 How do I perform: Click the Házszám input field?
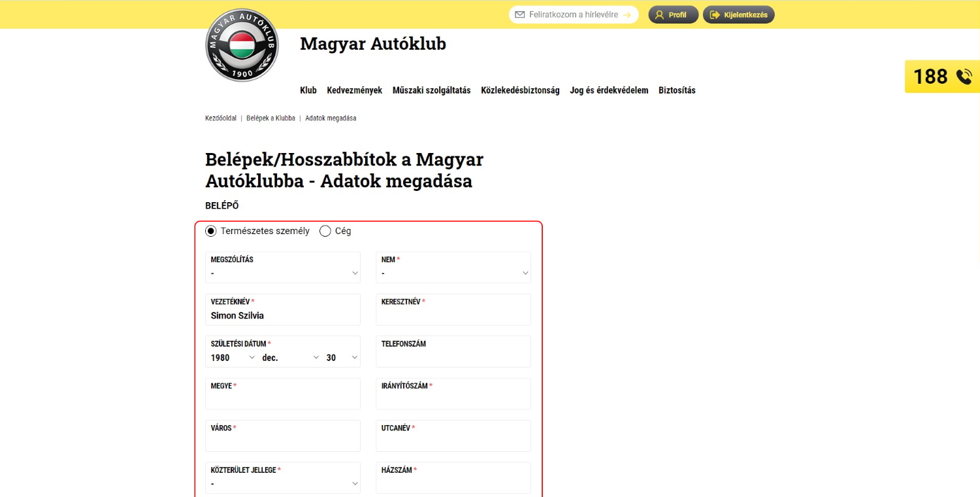click(453, 478)
